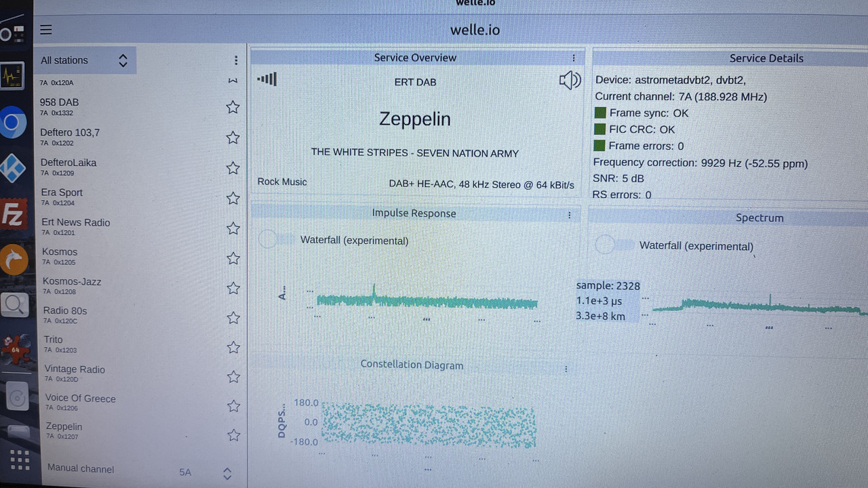Favorite the Deftero 103,7 station star

point(233,138)
